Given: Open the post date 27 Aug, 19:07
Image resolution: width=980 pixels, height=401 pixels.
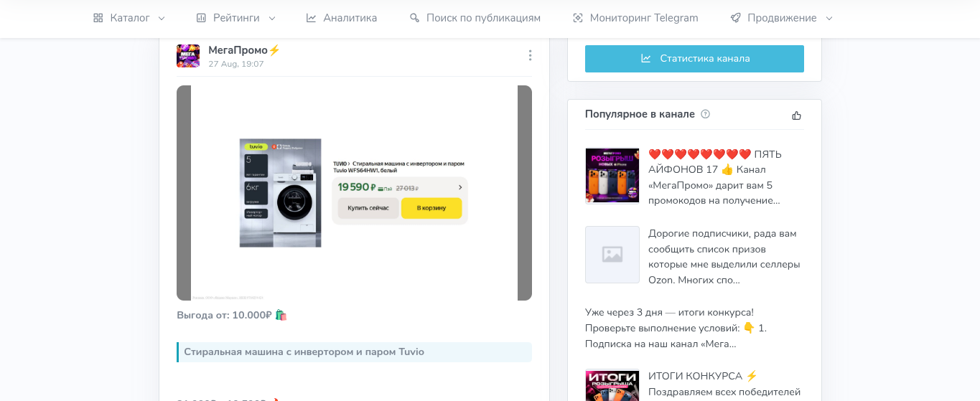Looking at the screenshot, I should pyautogui.click(x=236, y=64).
